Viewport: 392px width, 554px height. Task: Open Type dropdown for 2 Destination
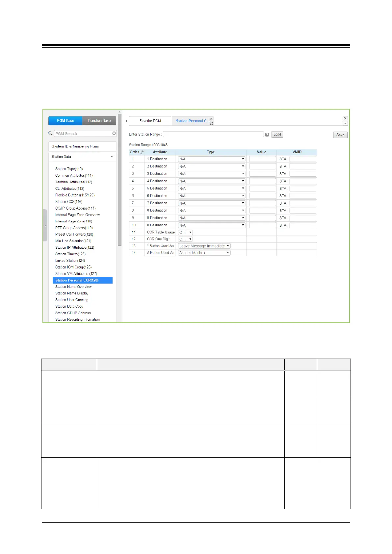[x=212, y=166]
